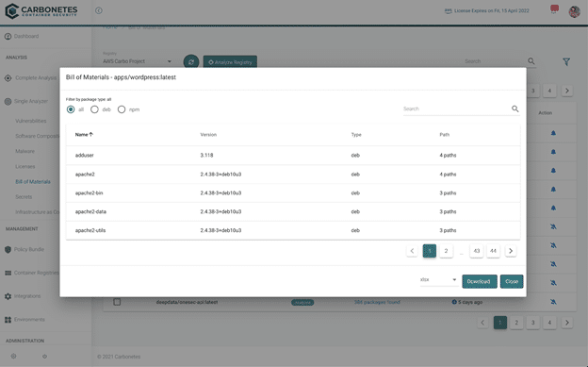Click the Type column header
This screenshot has width=588, height=367.
pyautogui.click(x=356, y=135)
